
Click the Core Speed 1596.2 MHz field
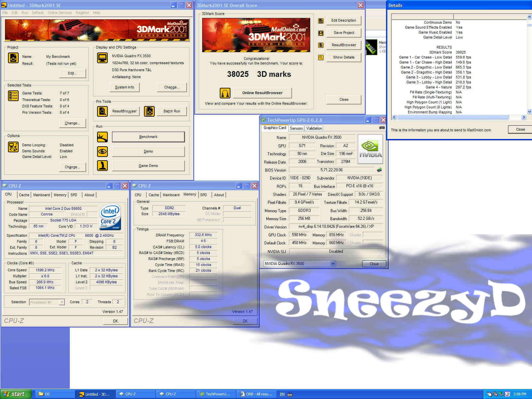point(45,270)
